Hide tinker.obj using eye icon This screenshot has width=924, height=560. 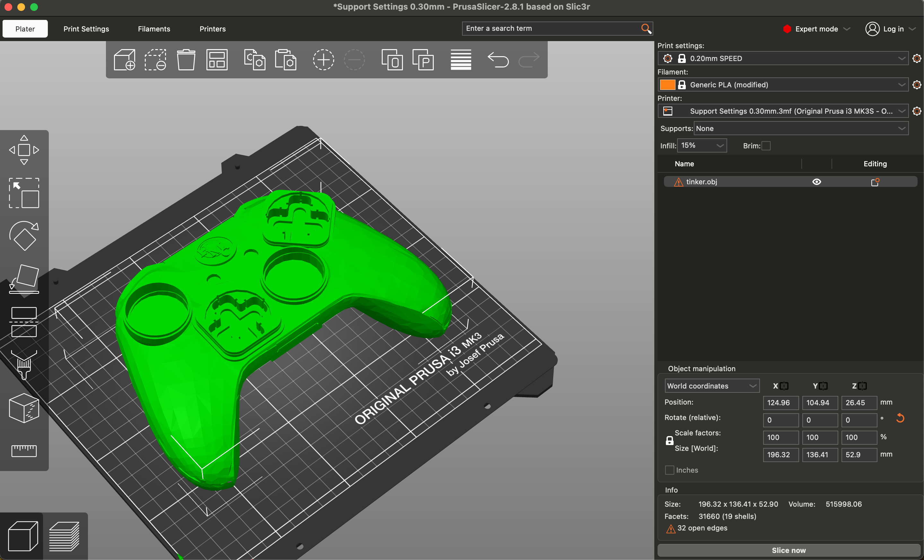tap(816, 182)
